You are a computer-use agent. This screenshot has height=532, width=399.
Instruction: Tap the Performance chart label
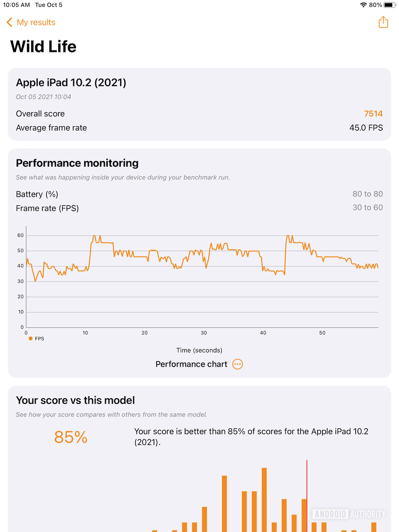(191, 364)
